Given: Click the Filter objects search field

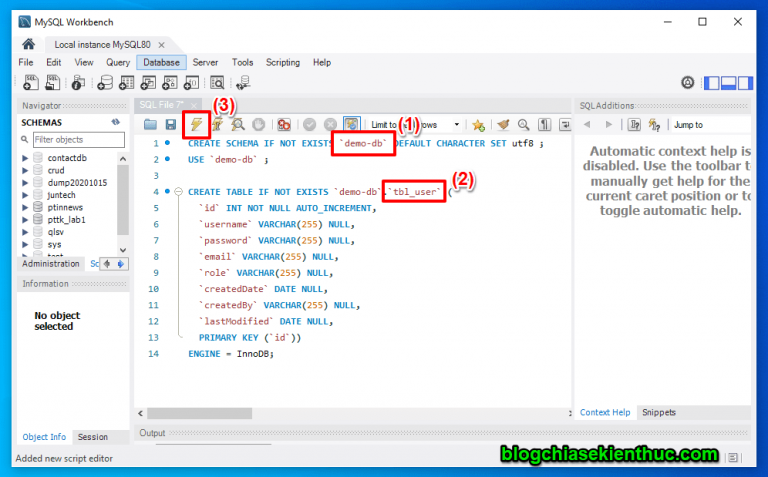Looking at the screenshot, I should point(78,140).
